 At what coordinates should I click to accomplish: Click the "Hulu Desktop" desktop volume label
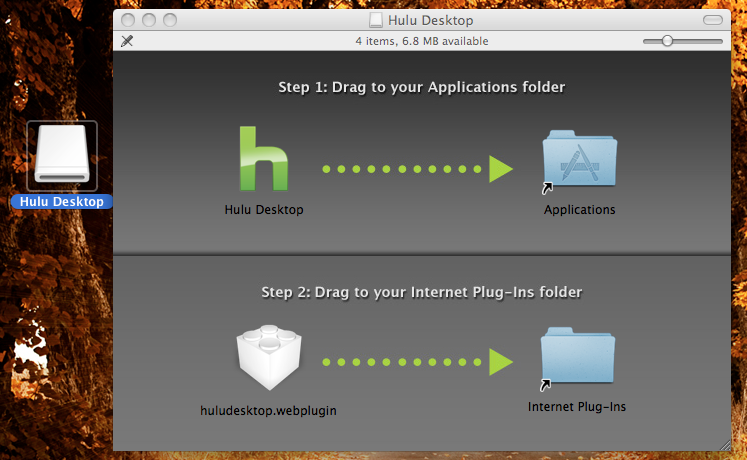pyautogui.click(x=62, y=201)
